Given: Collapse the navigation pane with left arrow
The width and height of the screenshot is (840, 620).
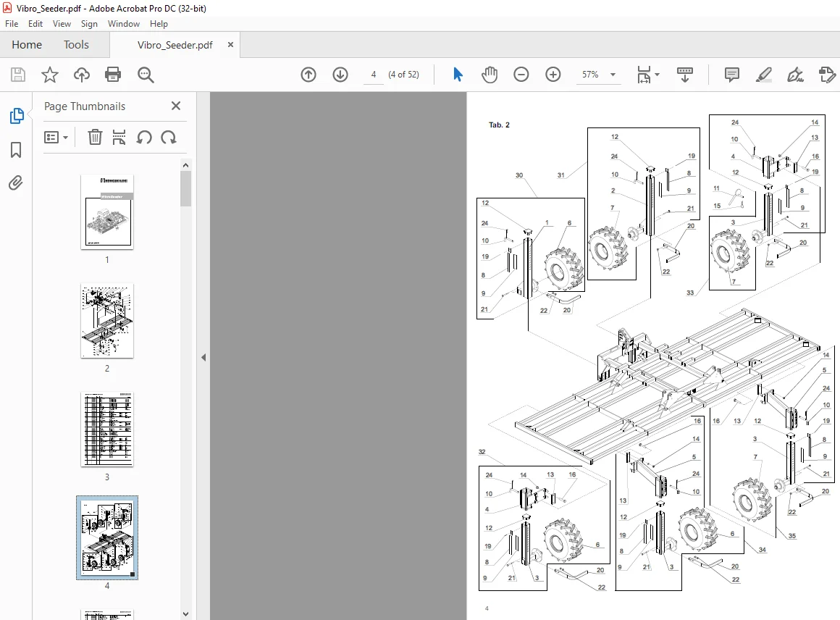Looking at the screenshot, I should tap(203, 357).
